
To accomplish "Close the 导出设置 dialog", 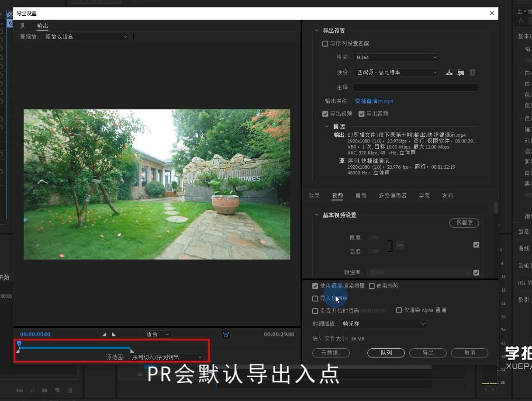I will (492, 13).
